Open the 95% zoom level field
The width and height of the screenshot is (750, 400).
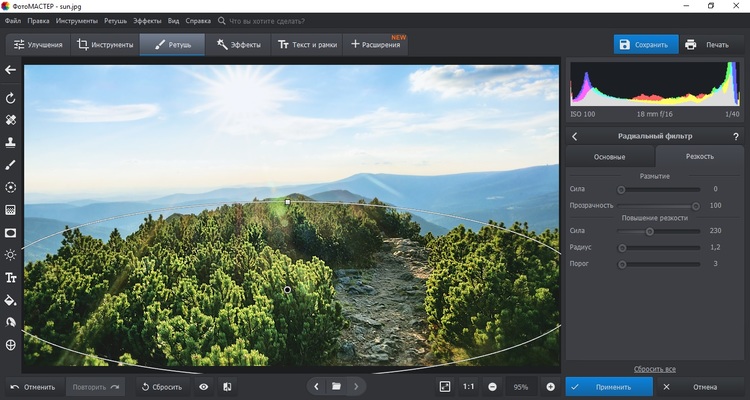pos(521,386)
